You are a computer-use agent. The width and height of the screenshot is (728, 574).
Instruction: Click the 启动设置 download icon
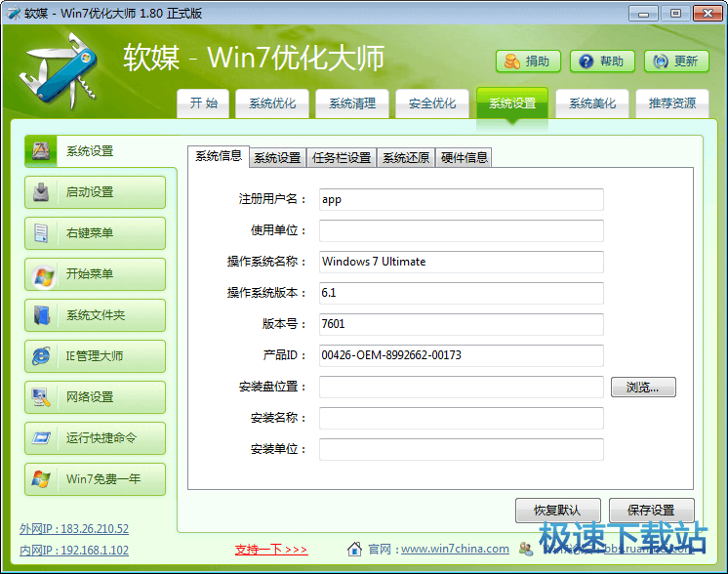[x=41, y=191]
